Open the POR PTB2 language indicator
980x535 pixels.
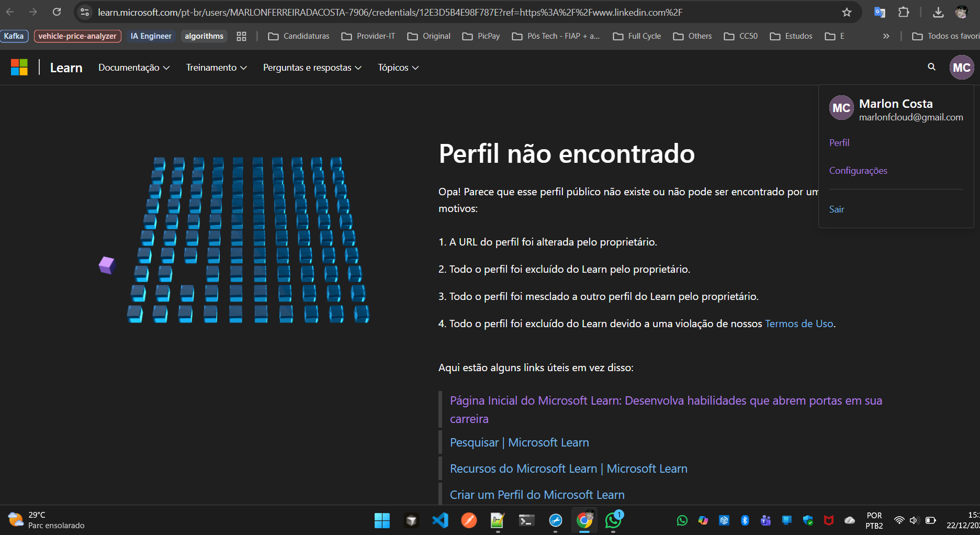point(874,520)
